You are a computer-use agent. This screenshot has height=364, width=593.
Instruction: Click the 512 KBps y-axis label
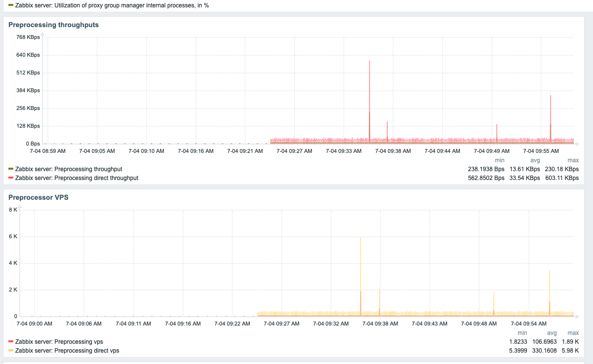tap(28, 73)
